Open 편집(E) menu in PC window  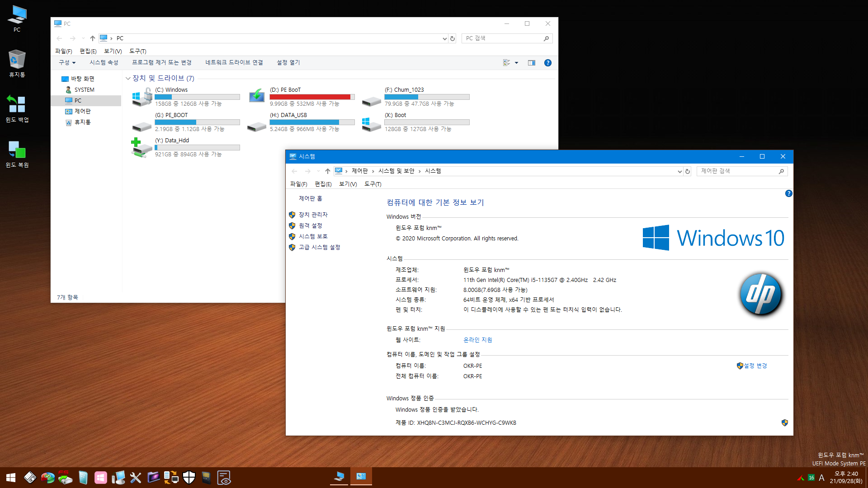pyautogui.click(x=88, y=51)
